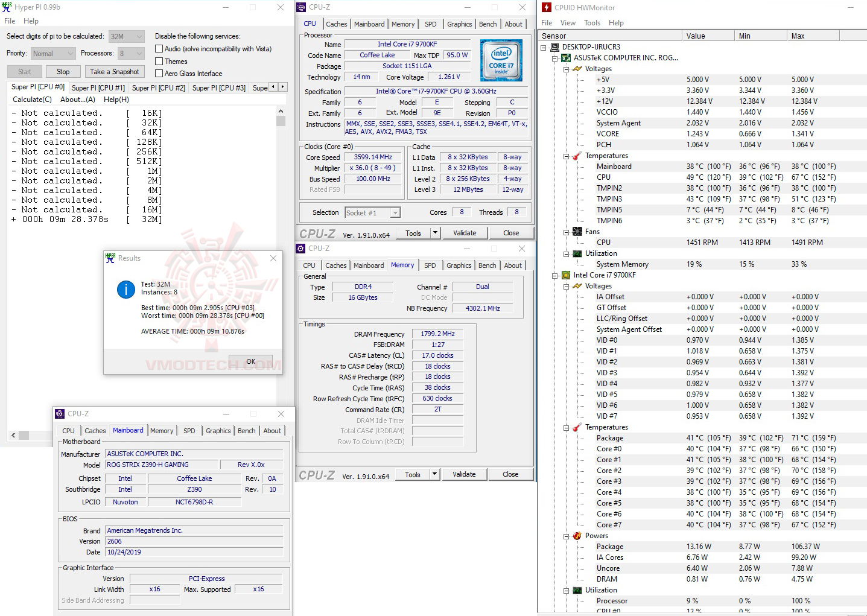Click the left arrow of Hyper PI horizontal scrollbar
This screenshot has width=867, height=616.
[13, 435]
